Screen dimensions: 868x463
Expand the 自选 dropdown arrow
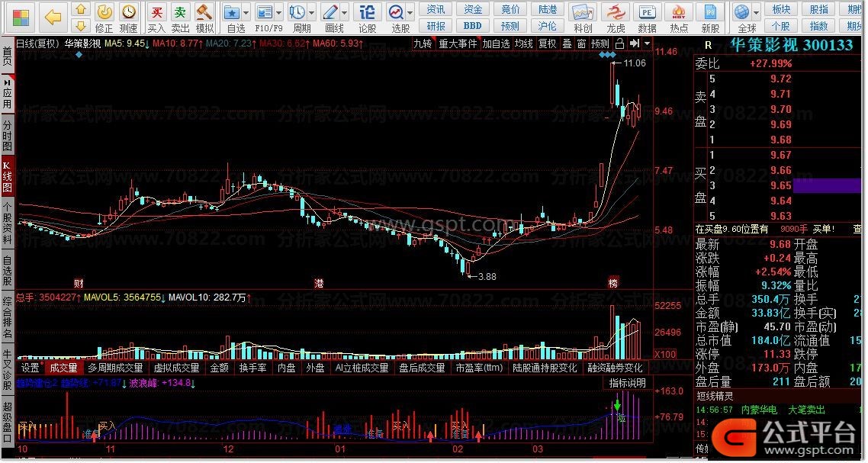pos(246,12)
